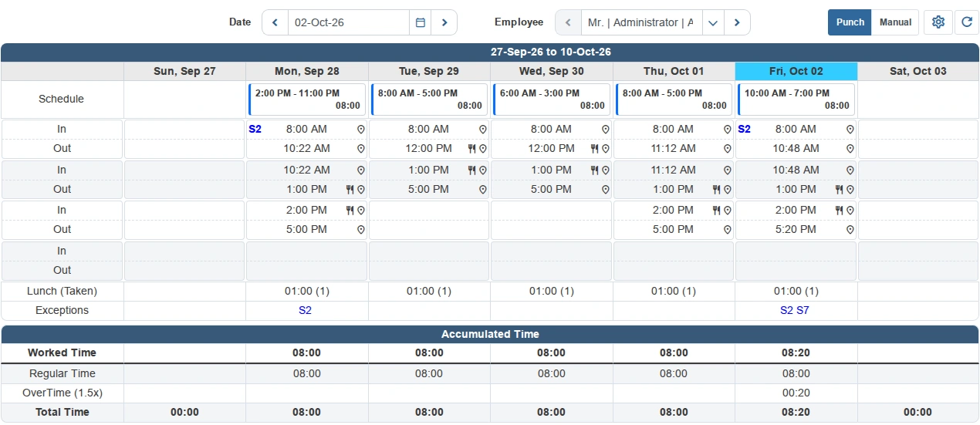Click location pin on Friday 5:20 PM punch
The height and width of the screenshot is (425, 980).
[850, 230]
